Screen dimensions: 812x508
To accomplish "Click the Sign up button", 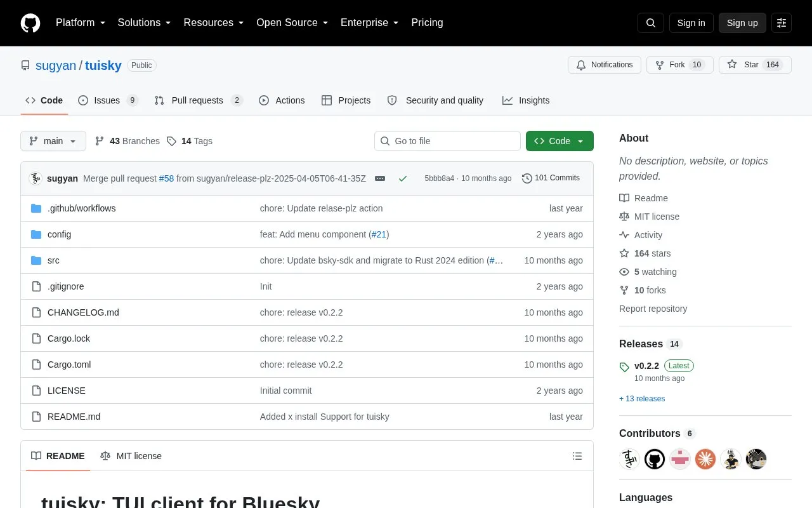I will click(x=742, y=23).
